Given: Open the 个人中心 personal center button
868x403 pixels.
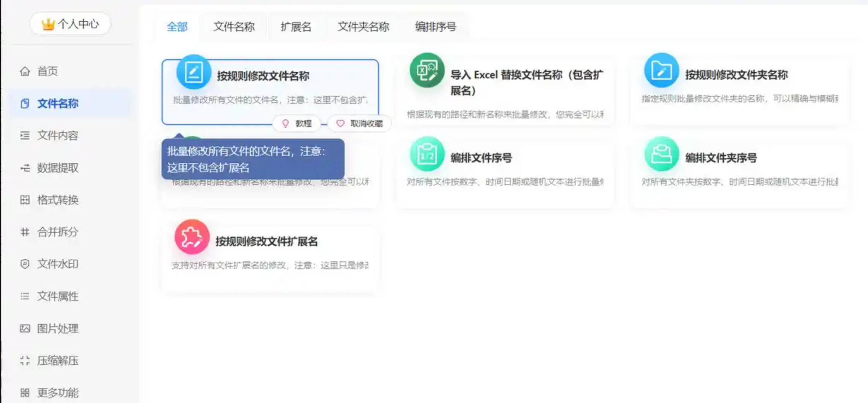Looking at the screenshot, I should click(70, 24).
